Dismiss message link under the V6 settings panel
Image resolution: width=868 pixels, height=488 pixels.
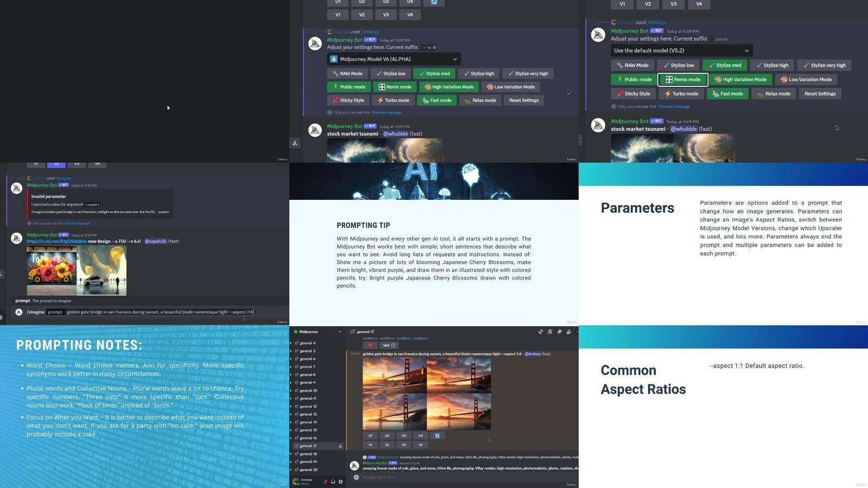(x=386, y=112)
